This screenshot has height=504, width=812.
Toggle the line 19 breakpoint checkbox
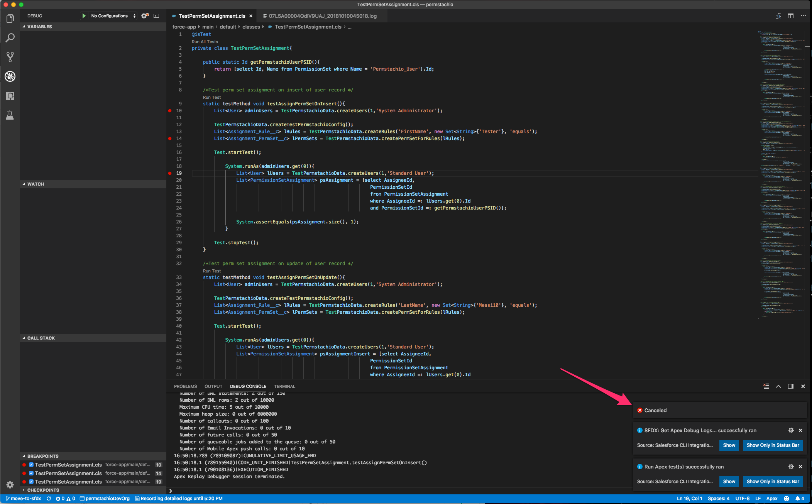[31, 482]
